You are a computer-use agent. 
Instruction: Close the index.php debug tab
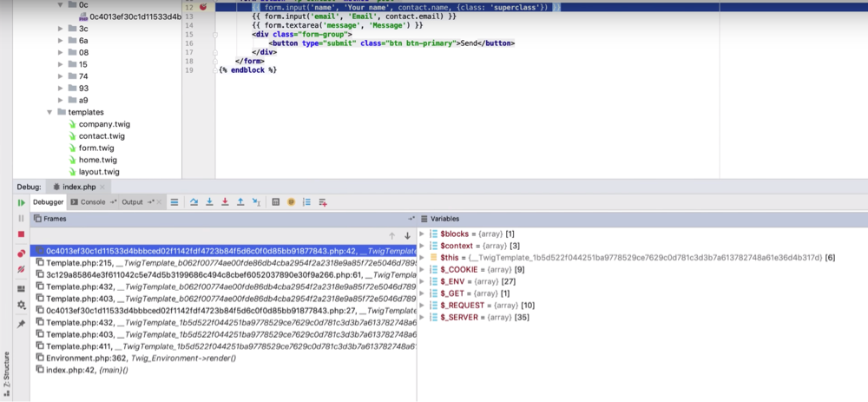(x=102, y=188)
